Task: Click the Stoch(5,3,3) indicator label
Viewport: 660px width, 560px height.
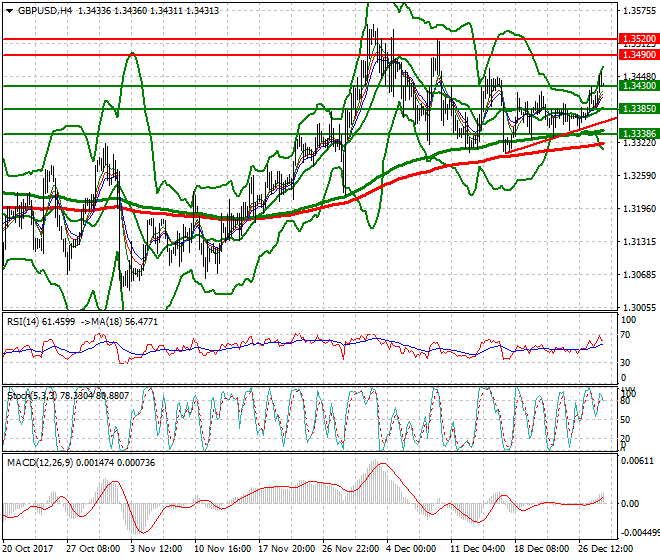Action: (x=32, y=395)
